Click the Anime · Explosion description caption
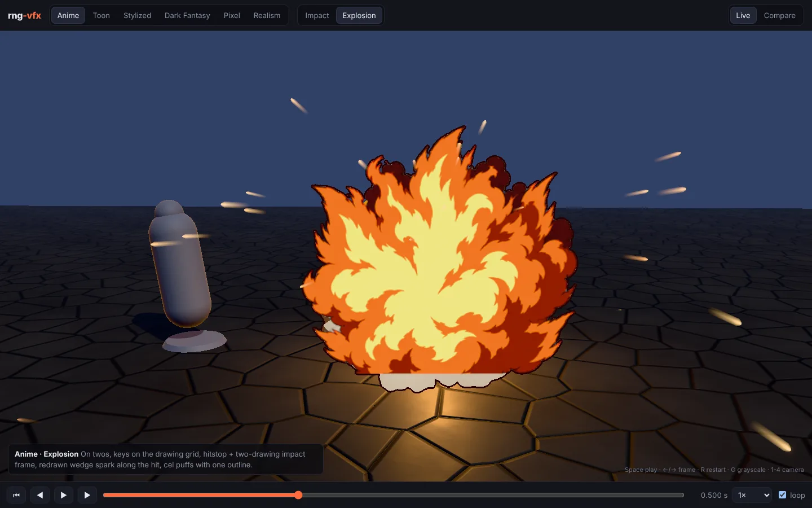This screenshot has height=508, width=812. click(x=165, y=459)
